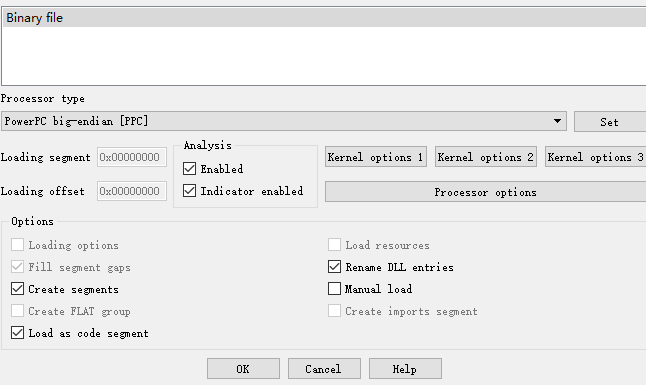The image size is (646, 385).
Task: Toggle the Indicator enabled checkbox
Action: pos(190,190)
